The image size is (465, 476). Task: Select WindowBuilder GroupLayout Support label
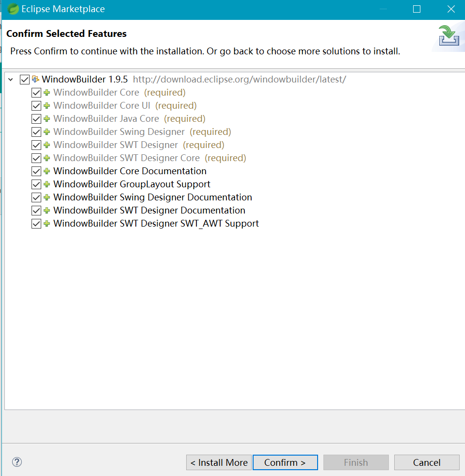click(132, 184)
